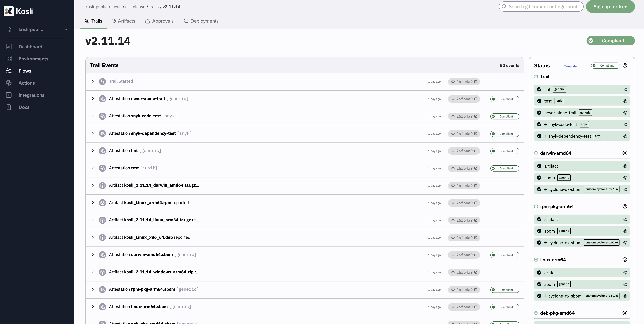Click the target icon in darwin-amd64 sbom row
The height and width of the screenshot is (324, 644).
point(625,178)
